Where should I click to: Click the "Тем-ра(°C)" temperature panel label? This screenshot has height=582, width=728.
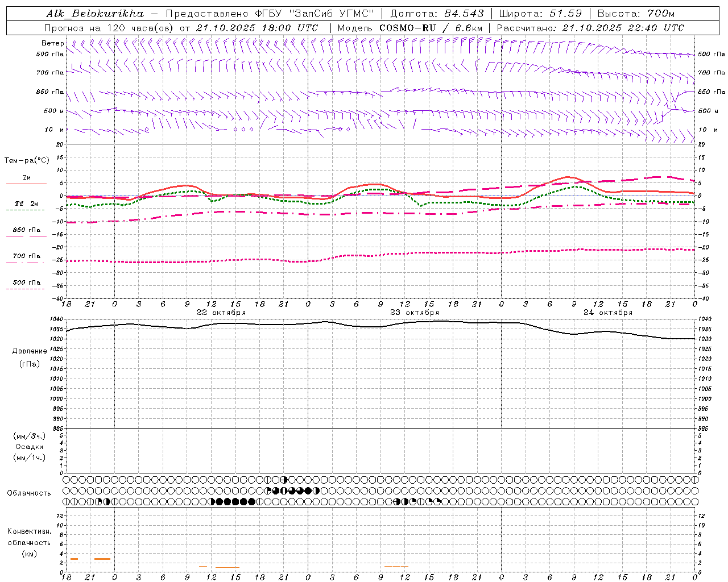pos(27,161)
